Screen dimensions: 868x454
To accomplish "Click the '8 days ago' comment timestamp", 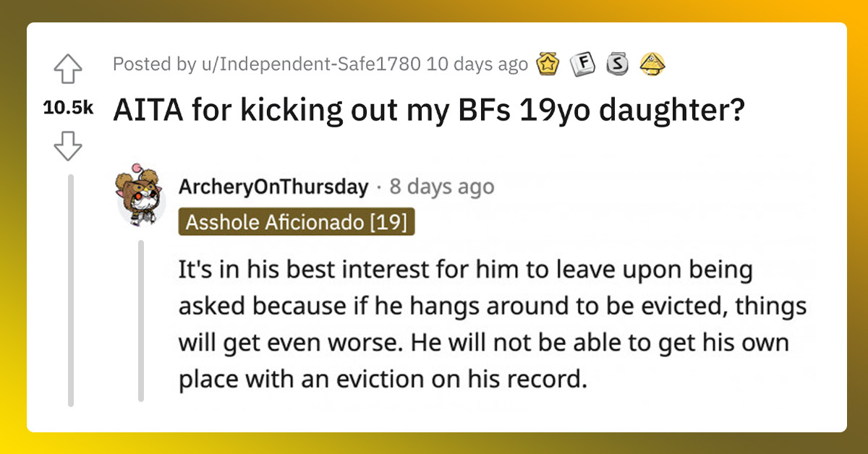I will 441,186.
